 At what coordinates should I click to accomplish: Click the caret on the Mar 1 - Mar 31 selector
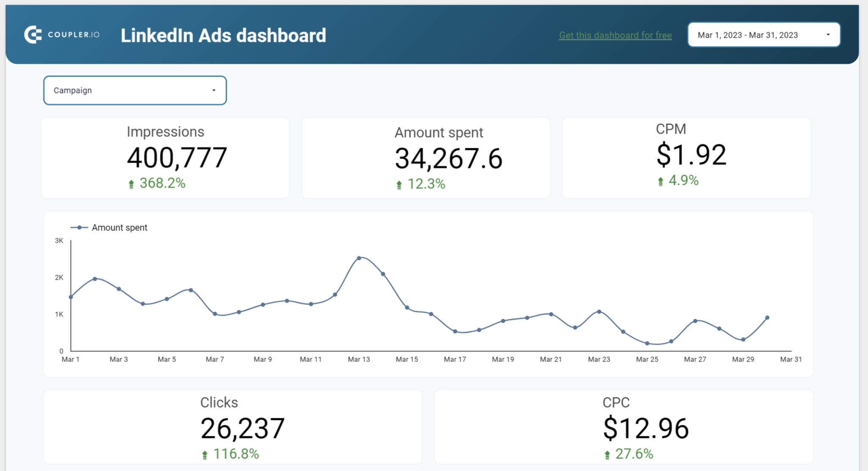[x=828, y=35]
